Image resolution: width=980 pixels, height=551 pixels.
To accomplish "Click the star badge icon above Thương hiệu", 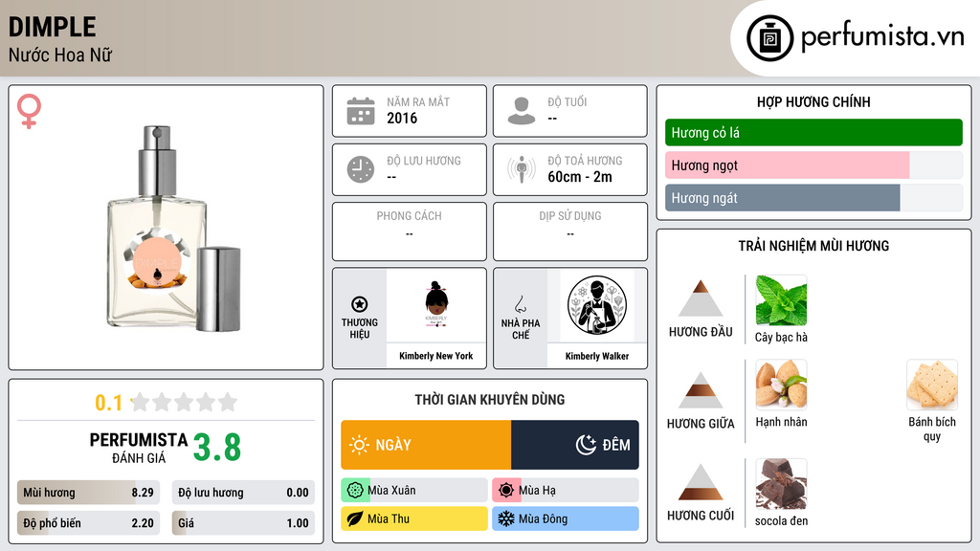I will tap(360, 304).
